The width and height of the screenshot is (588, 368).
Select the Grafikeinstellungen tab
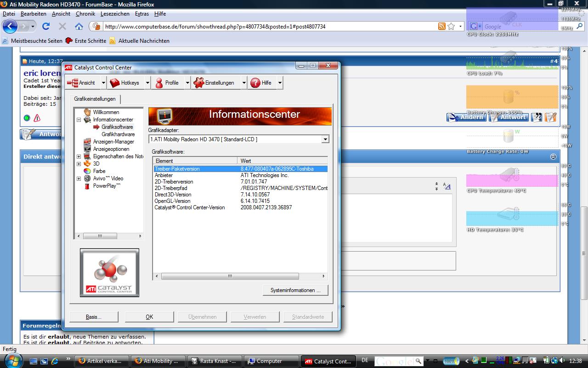pyautogui.click(x=95, y=99)
